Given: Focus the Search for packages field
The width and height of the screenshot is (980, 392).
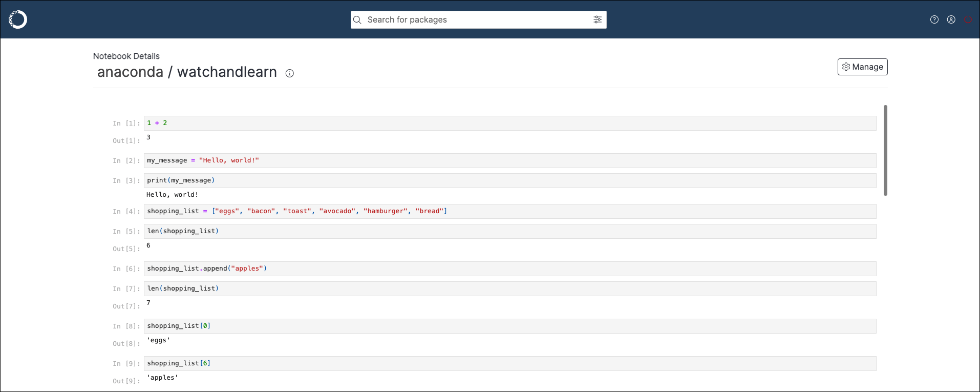Looking at the screenshot, I should click(x=479, y=20).
